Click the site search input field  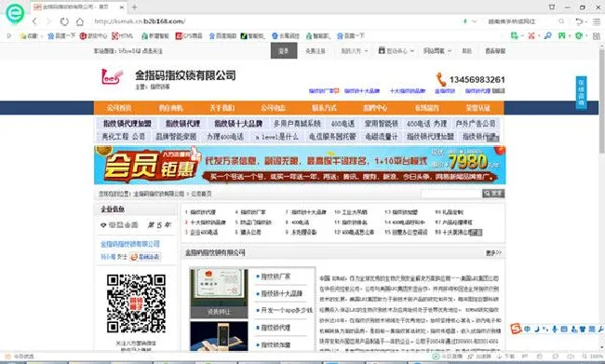pos(451,194)
